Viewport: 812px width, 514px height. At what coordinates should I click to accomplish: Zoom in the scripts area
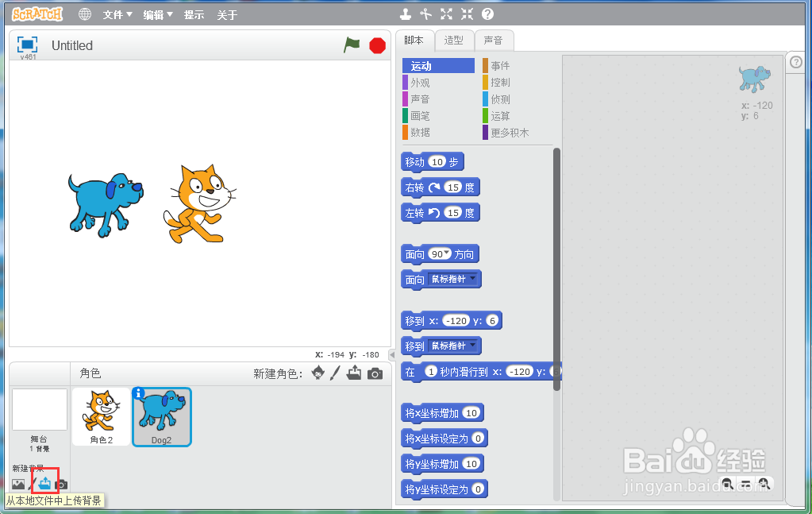coord(764,484)
